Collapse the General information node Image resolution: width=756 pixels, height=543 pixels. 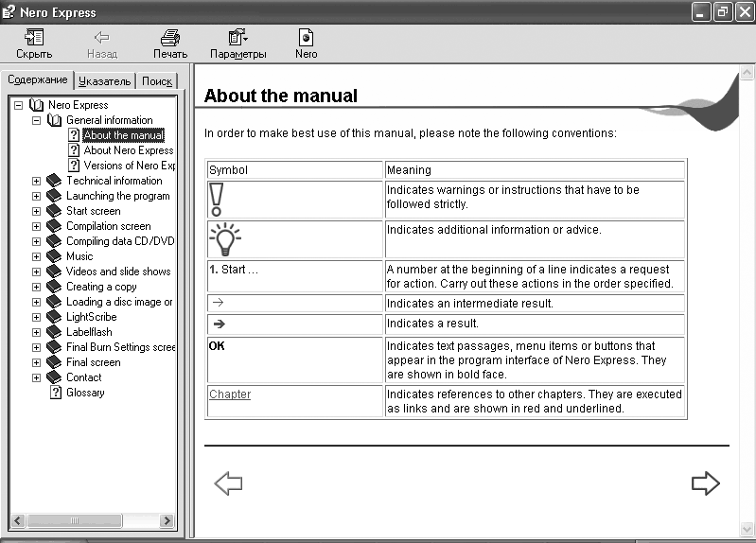(36, 120)
